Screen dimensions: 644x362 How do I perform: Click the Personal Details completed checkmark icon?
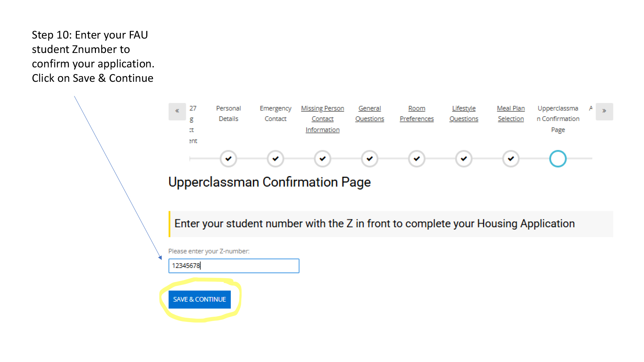click(228, 159)
